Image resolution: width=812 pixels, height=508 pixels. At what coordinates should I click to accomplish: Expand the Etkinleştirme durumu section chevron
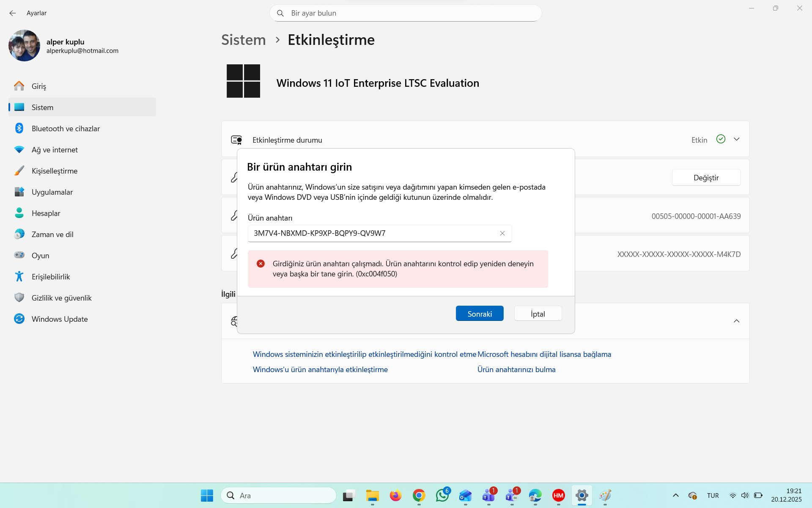[x=737, y=139]
